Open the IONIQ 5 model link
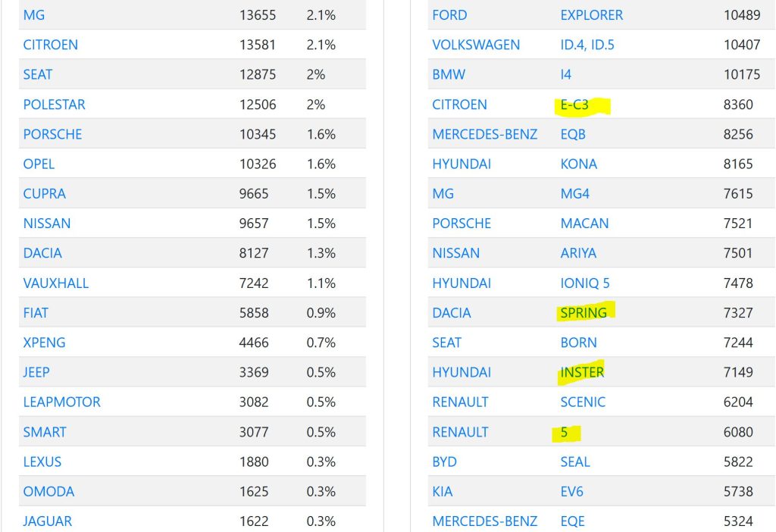 584,283
